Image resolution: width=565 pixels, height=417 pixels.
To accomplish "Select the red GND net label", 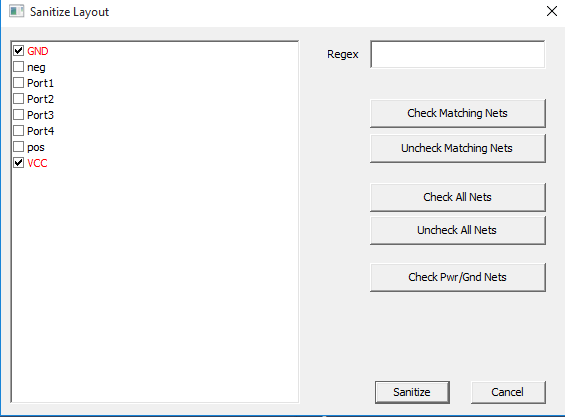I will click(38, 51).
